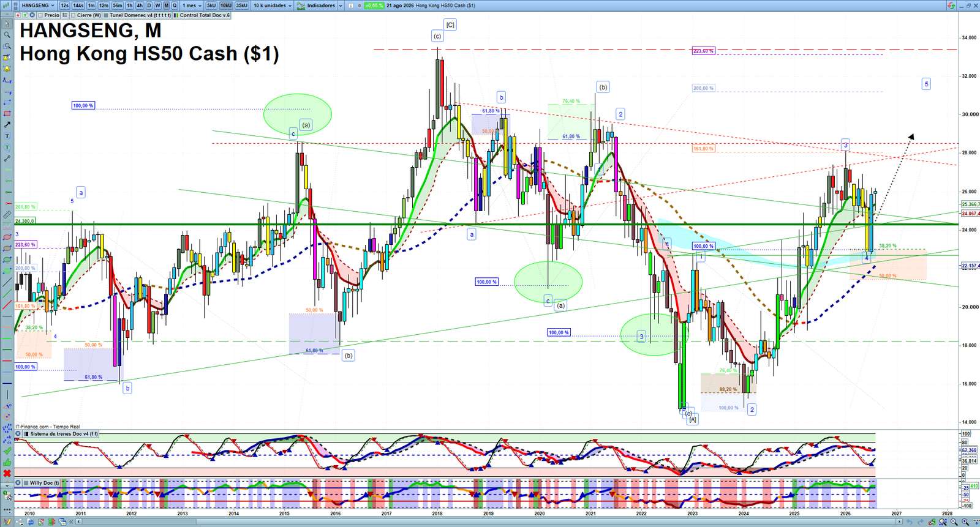
Task: Select the blue rectangle drawing tool
Action: point(7,102)
